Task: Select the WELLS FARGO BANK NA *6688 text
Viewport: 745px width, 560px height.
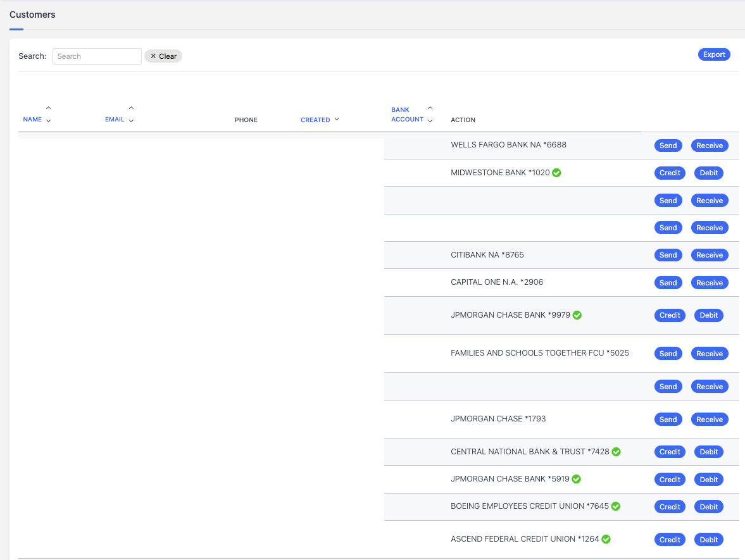Action: pyautogui.click(x=508, y=145)
